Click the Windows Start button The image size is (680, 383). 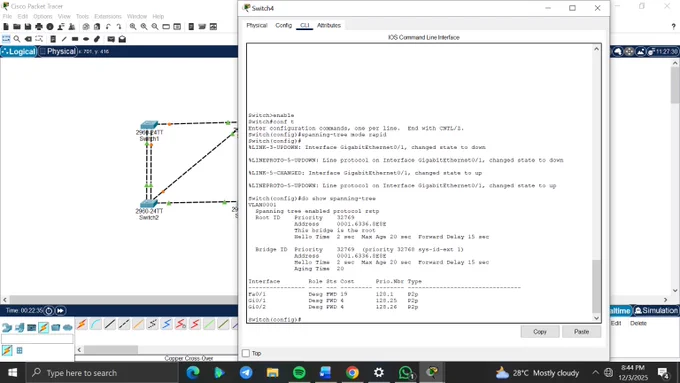click(x=13, y=373)
